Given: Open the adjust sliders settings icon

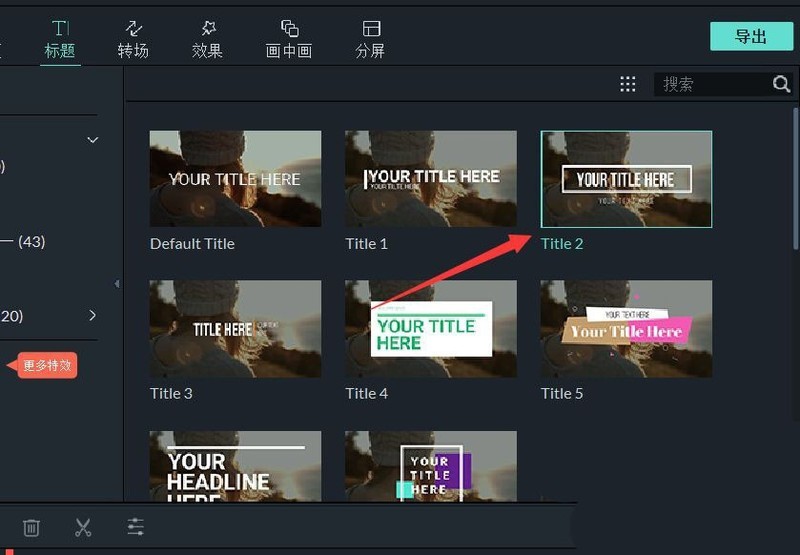Looking at the screenshot, I should 136,527.
